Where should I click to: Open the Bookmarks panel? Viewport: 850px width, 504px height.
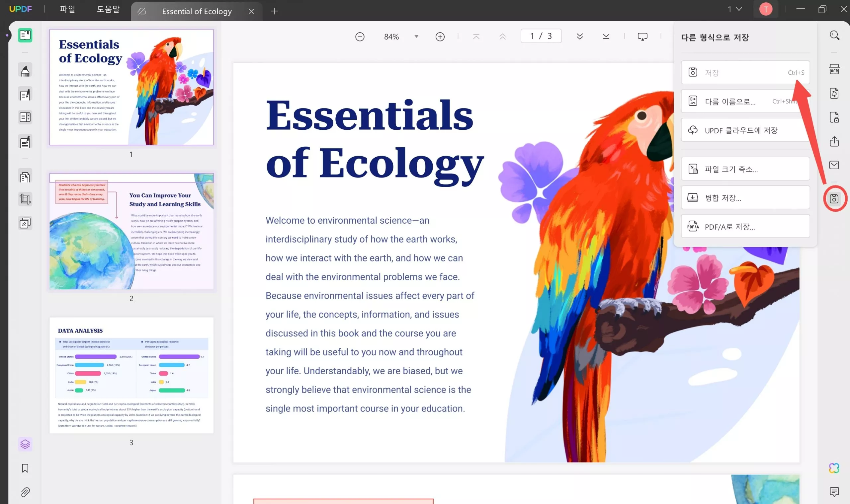tap(25, 468)
